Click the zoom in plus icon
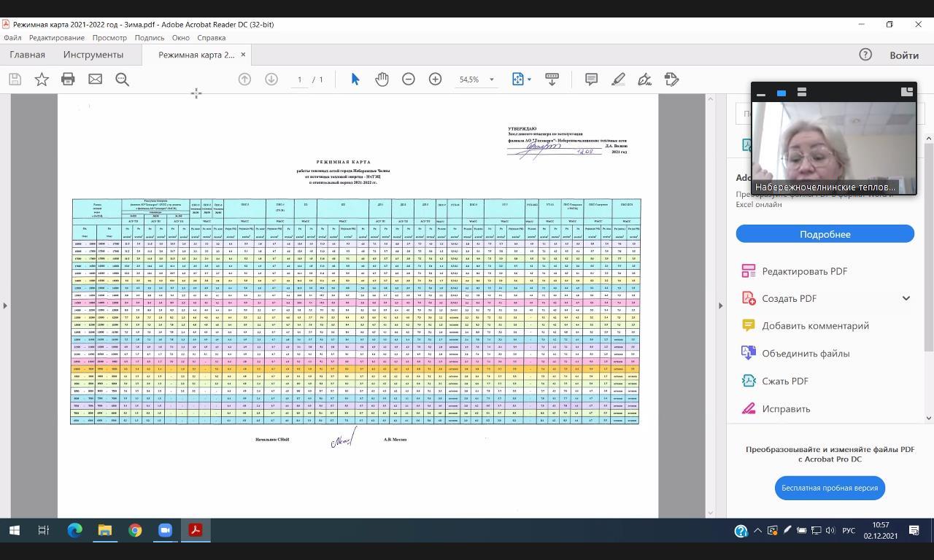 (x=435, y=79)
